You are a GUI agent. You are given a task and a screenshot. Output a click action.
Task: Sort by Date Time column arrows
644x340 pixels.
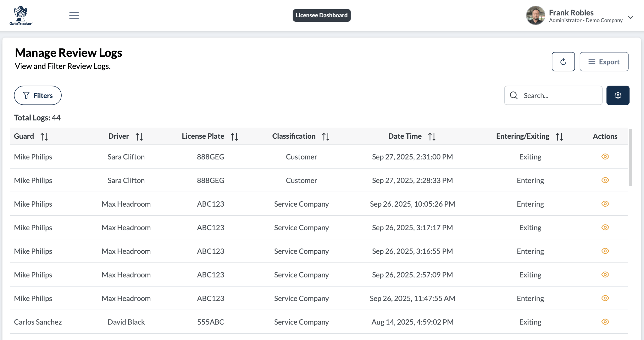(x=432, y=137)
